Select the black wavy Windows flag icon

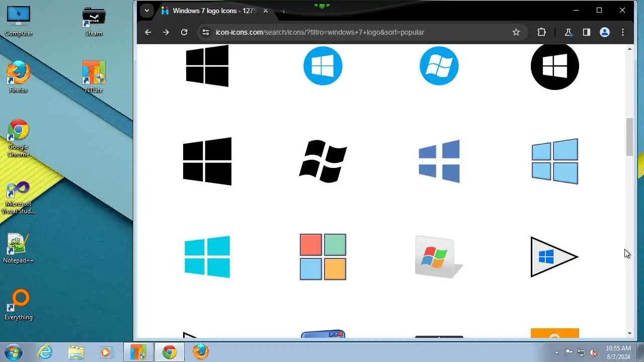(x=323, y=161)
